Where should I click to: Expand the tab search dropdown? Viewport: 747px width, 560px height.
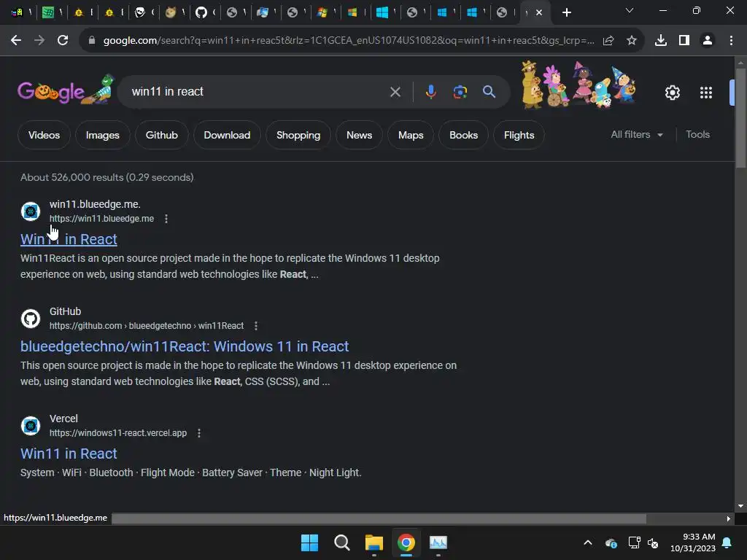[x=630, y=10]
